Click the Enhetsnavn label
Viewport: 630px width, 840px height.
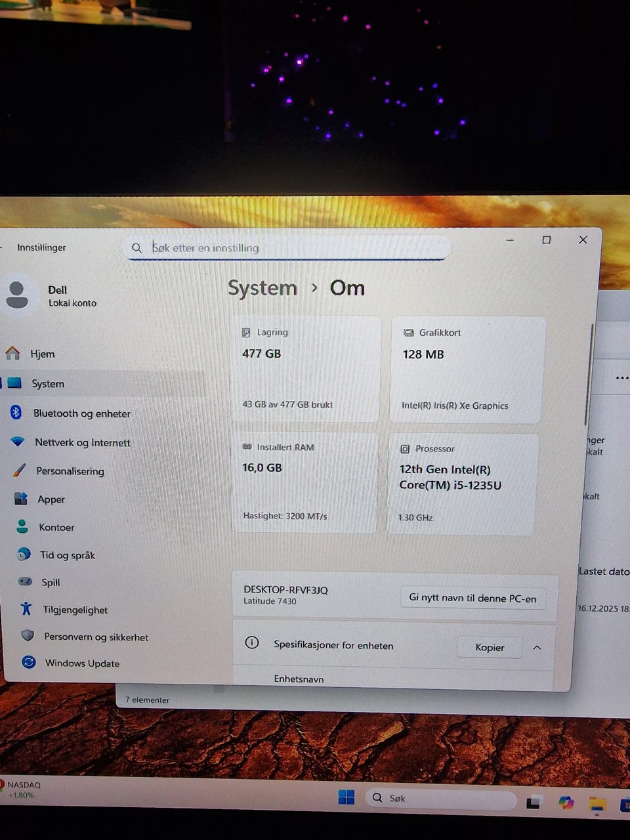click(x=299, y=679)
